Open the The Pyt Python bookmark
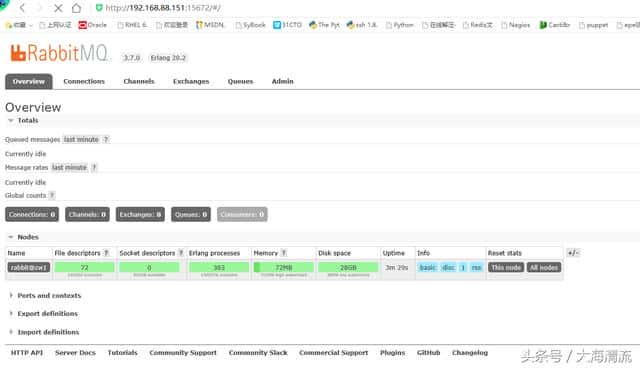640x368 pixels. click(x=324, y=25)
